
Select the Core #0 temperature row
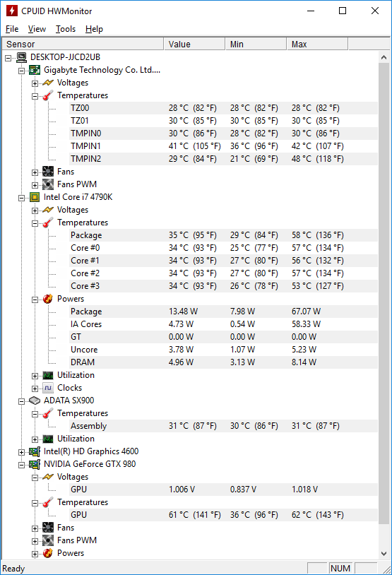(224, 248)
